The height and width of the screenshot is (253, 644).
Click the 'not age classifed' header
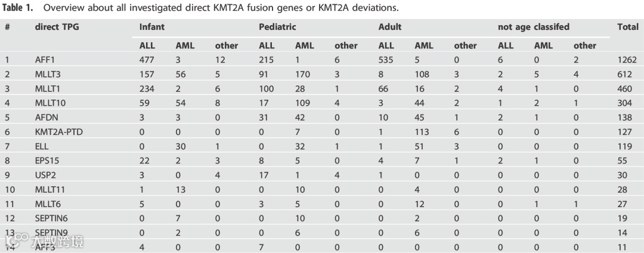534,27
